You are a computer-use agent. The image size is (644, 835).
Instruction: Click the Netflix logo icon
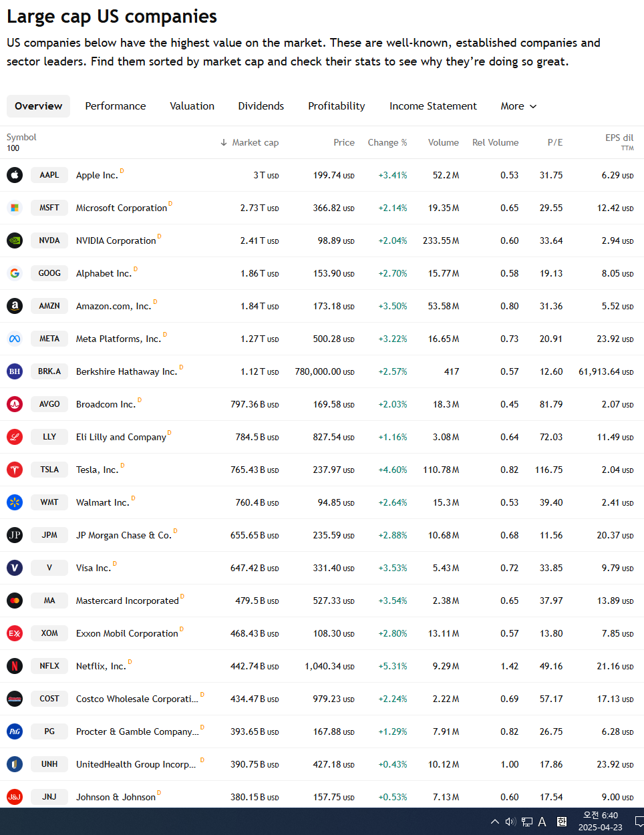15,666
